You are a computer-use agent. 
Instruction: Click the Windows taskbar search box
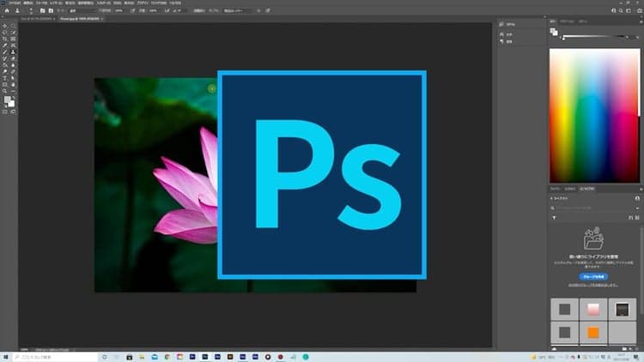click(x=56, y=358)
